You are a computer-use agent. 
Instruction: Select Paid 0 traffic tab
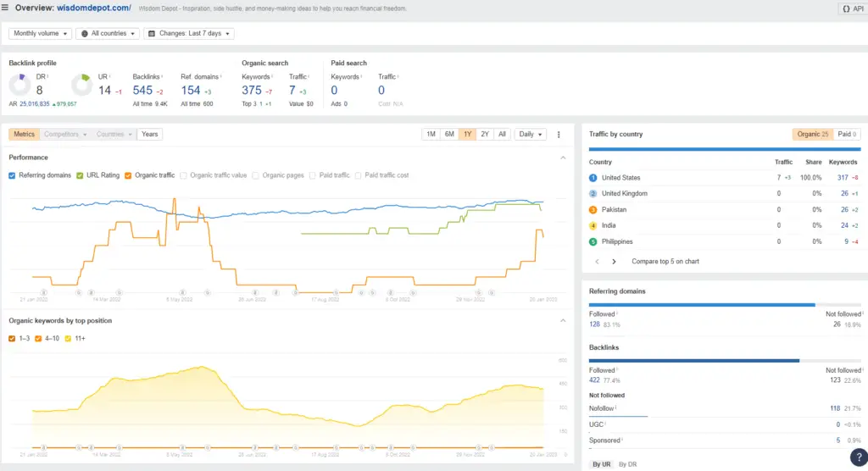coord(847,135)
